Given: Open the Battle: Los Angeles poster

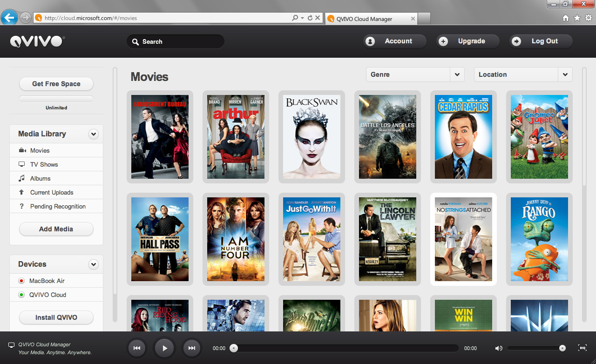Looking at the screenshot, I should point(388,137).
